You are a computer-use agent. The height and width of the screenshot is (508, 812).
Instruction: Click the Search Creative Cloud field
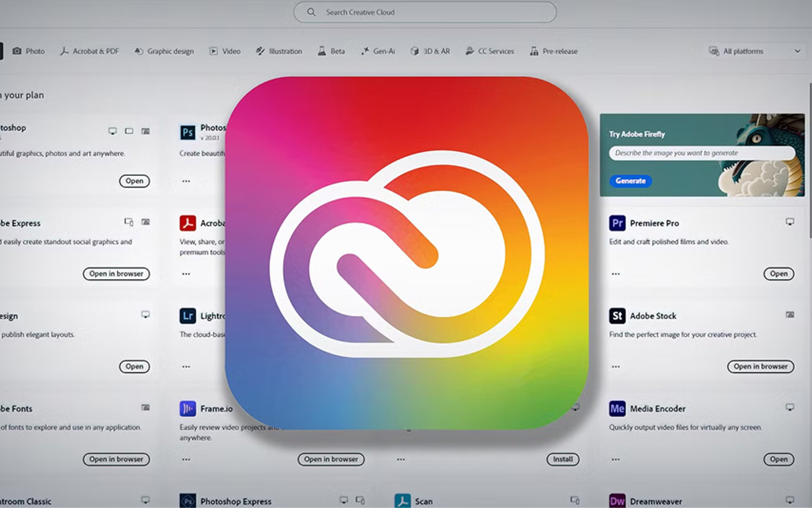pos(425,12)
